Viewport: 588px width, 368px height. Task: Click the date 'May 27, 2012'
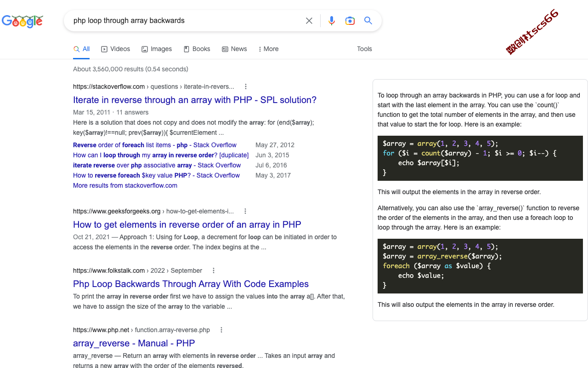[275, 145]
